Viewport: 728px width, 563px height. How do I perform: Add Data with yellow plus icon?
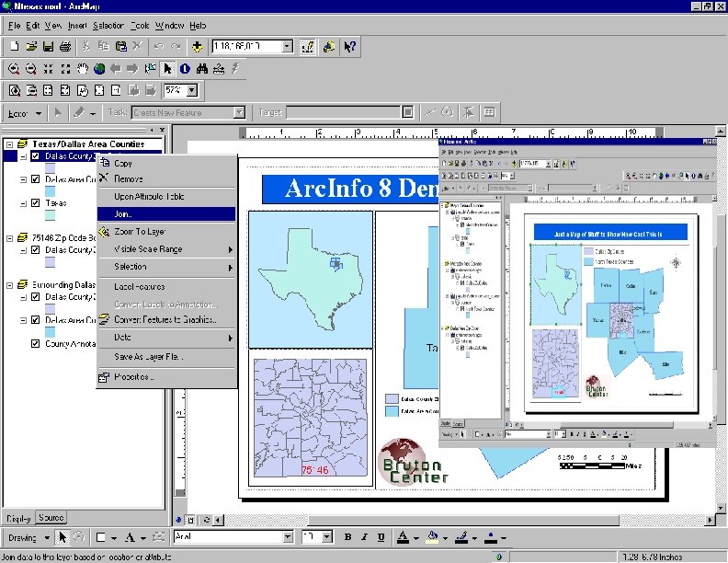pos(197,46)
